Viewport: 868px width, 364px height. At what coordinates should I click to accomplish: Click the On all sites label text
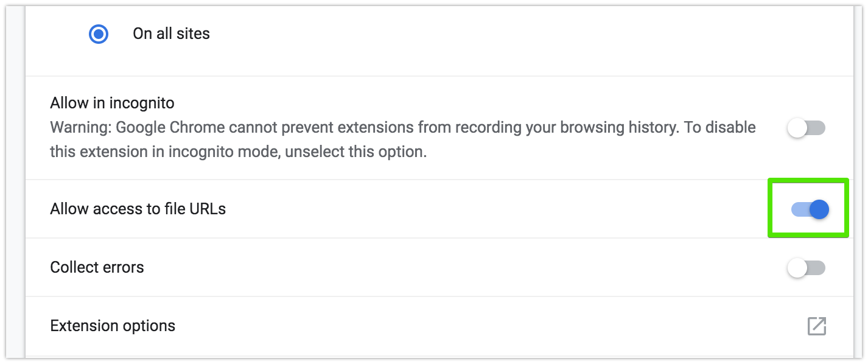pos(171,33)
